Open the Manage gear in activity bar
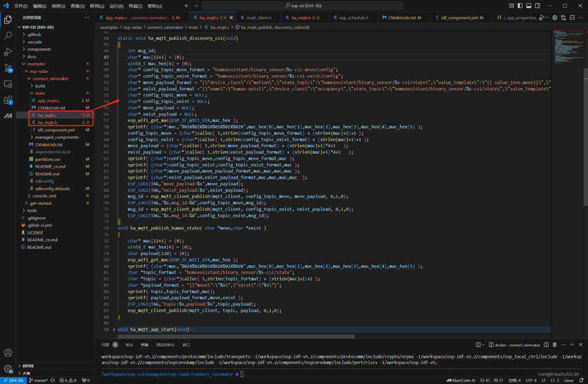 coord(8,369)
